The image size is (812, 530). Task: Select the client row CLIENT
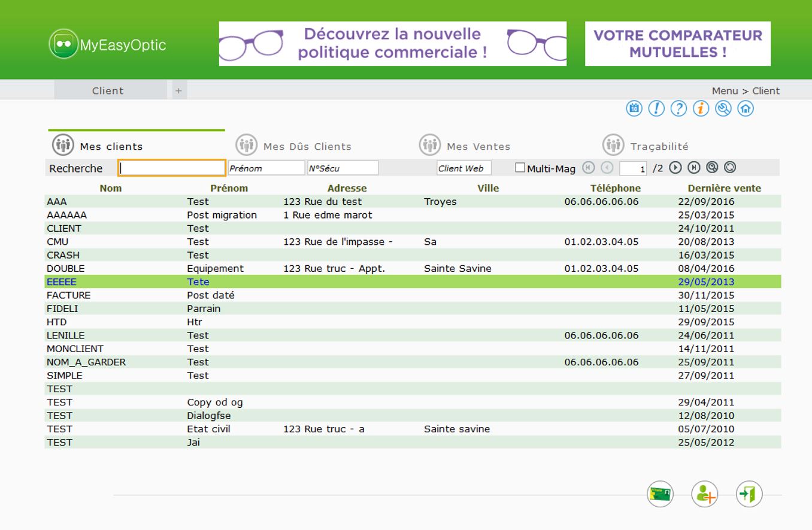(x=413, y=228)
